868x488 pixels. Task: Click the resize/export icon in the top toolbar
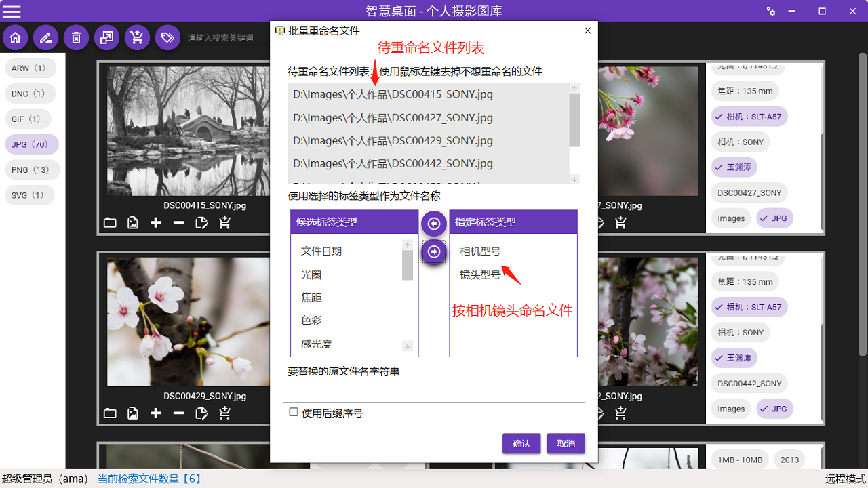tap(106, 37)
